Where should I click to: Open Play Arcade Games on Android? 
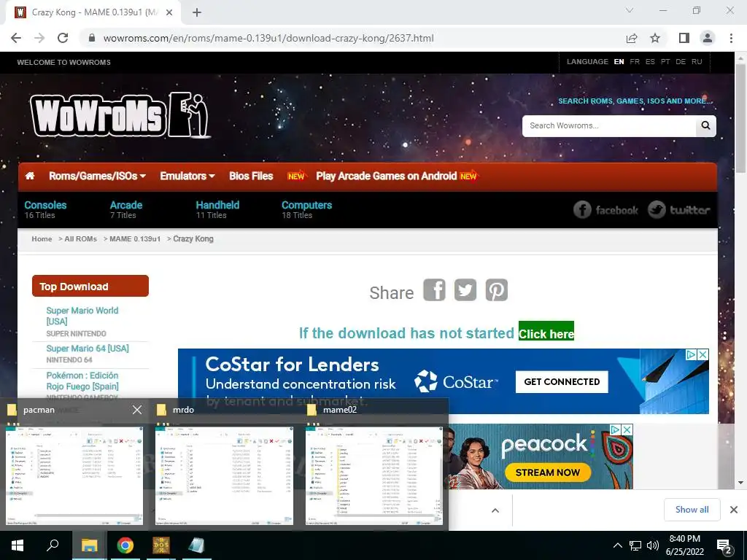coord(387,176)
